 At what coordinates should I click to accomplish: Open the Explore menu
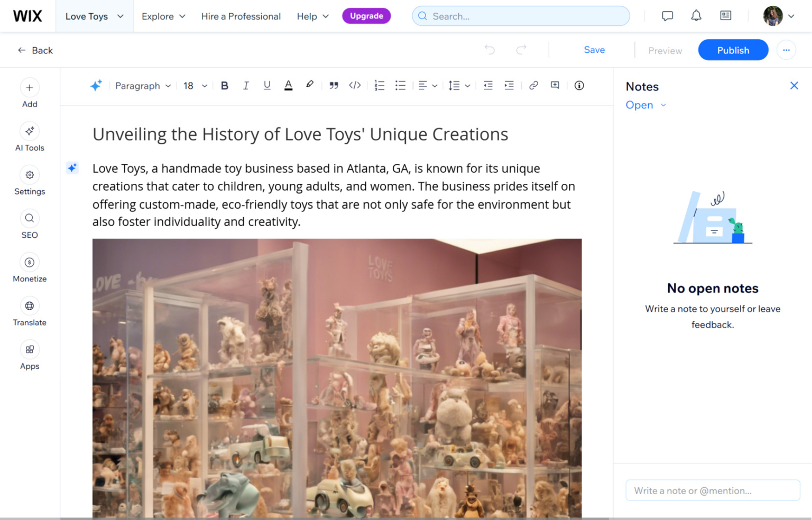163,16
